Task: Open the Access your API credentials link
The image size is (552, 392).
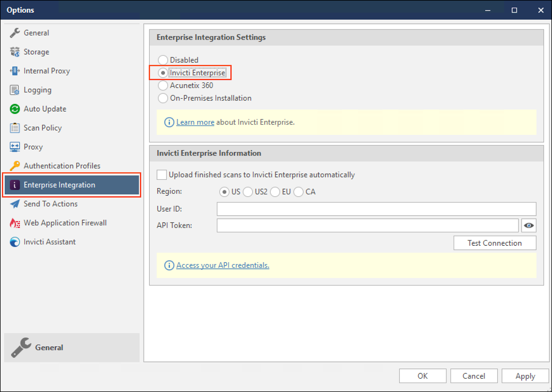Action: click(x=223, y=265)
